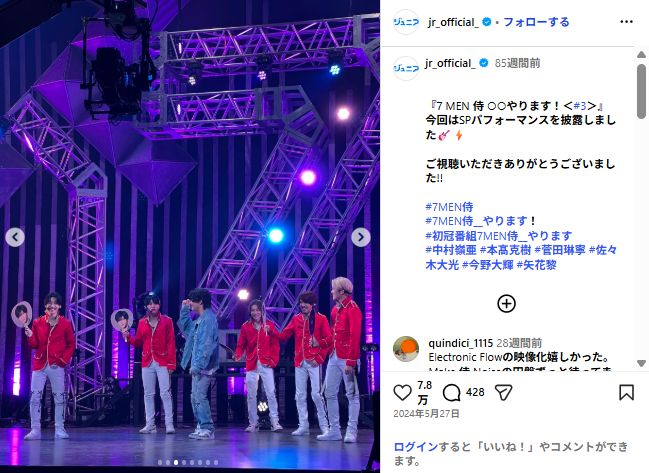Open hashtag #初冠番組7MEN侍__やります

tap(499, 236)
